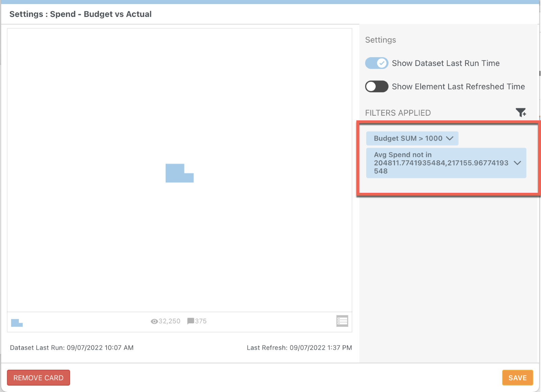Open the add filter funnel icon
The image size is (541, 392).
coord(521,112)
